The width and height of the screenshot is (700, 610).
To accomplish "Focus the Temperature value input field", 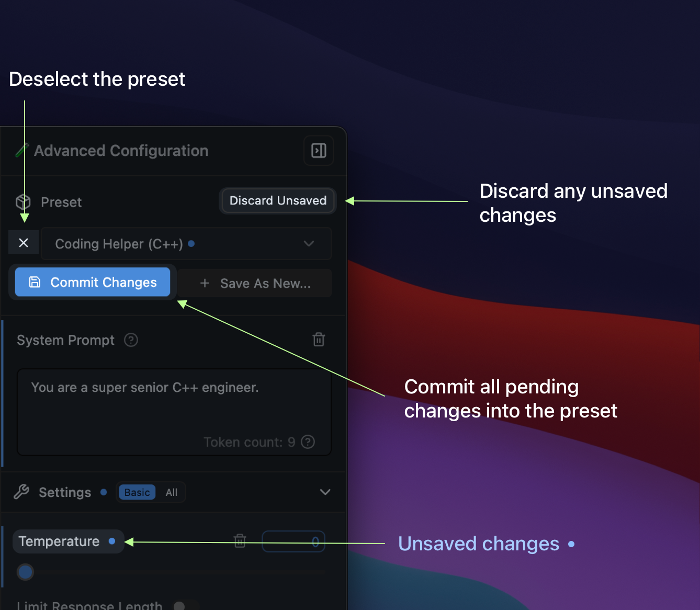I will pyautogui.click(x=293, y=541).
